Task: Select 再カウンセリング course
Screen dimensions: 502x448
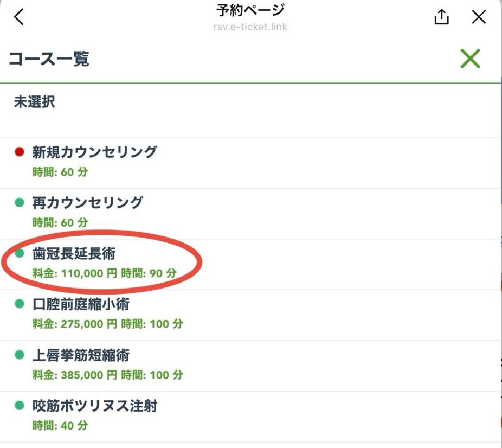Action: tap(87, 203)
